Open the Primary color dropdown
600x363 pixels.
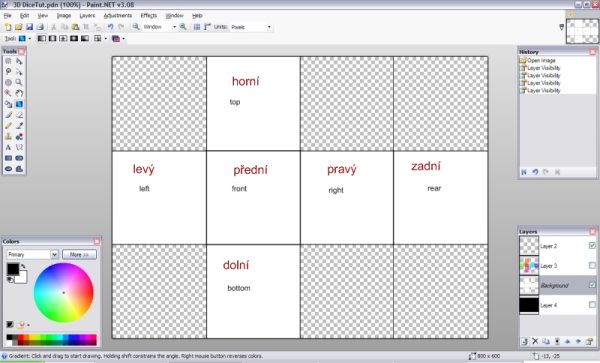pyautogui.click(x=32, y=254)
